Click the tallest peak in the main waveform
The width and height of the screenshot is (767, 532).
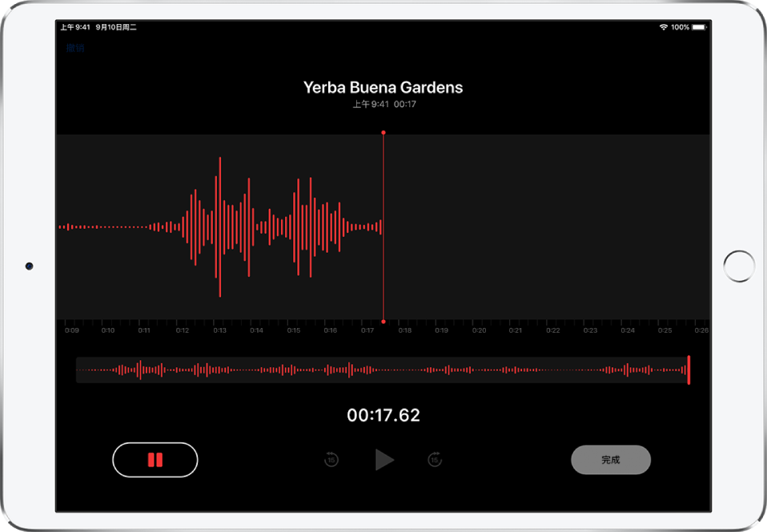click(x=219, y=227)
